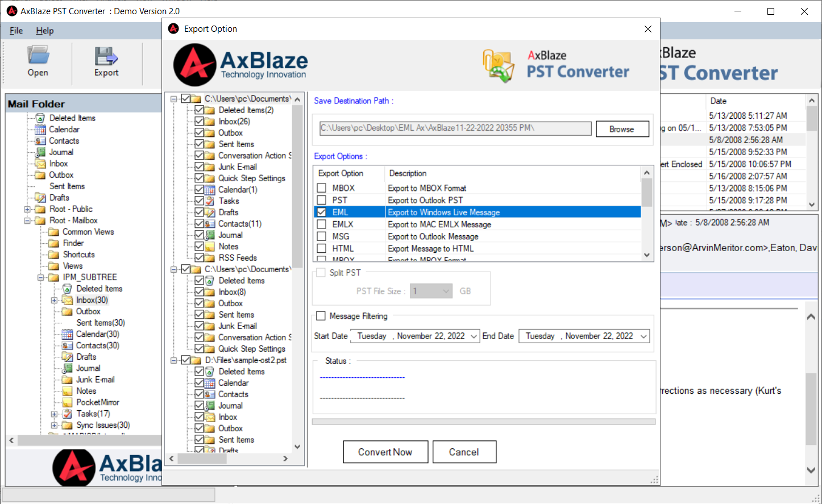Select Journal icon under Mail Folder top
The height and width of the screenshot is (504, 822).
coord(40,152)
